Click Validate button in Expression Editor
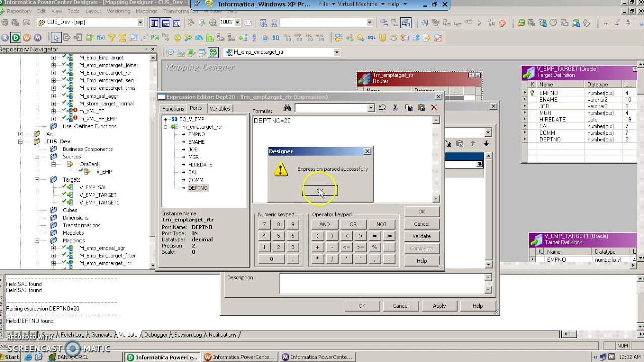The height and width of the screenshot is (362, 644). (422, 236)
